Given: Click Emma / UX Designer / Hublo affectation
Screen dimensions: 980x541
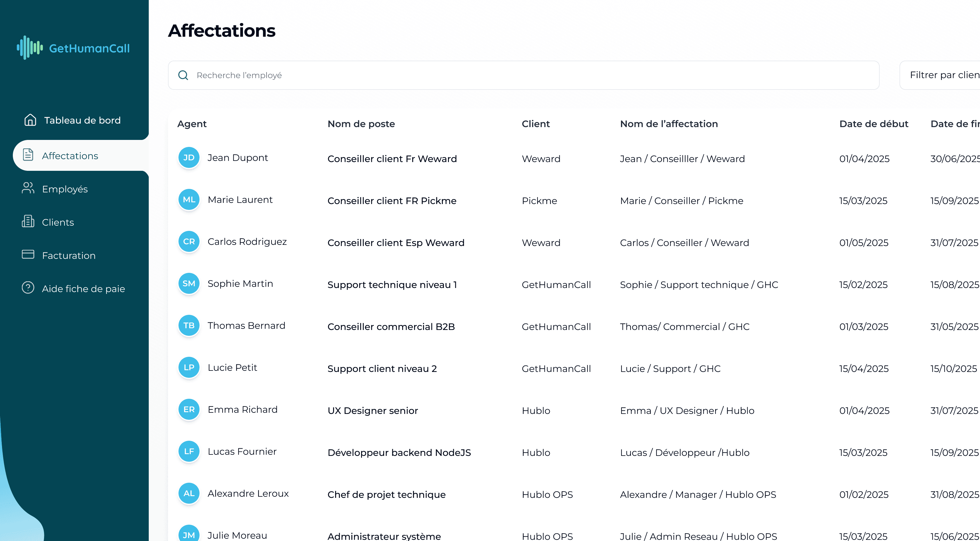Looking at the screenshot, I should pos(687,411).
